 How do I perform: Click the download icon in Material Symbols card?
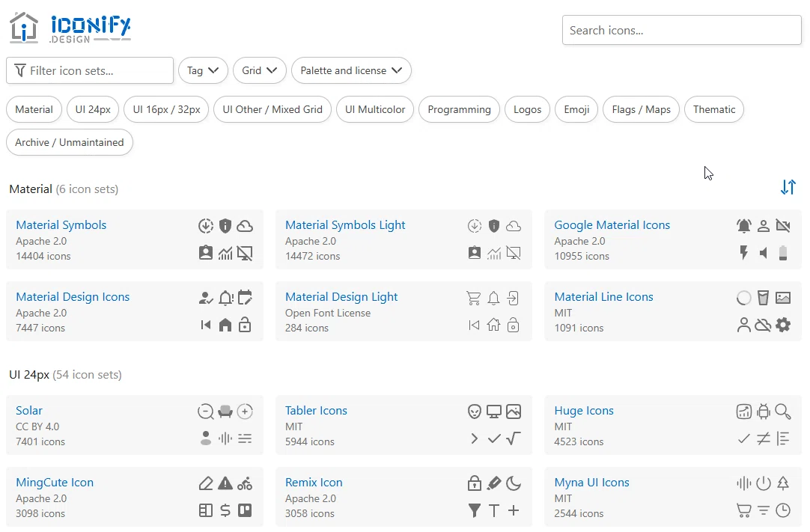click(206, 226)
